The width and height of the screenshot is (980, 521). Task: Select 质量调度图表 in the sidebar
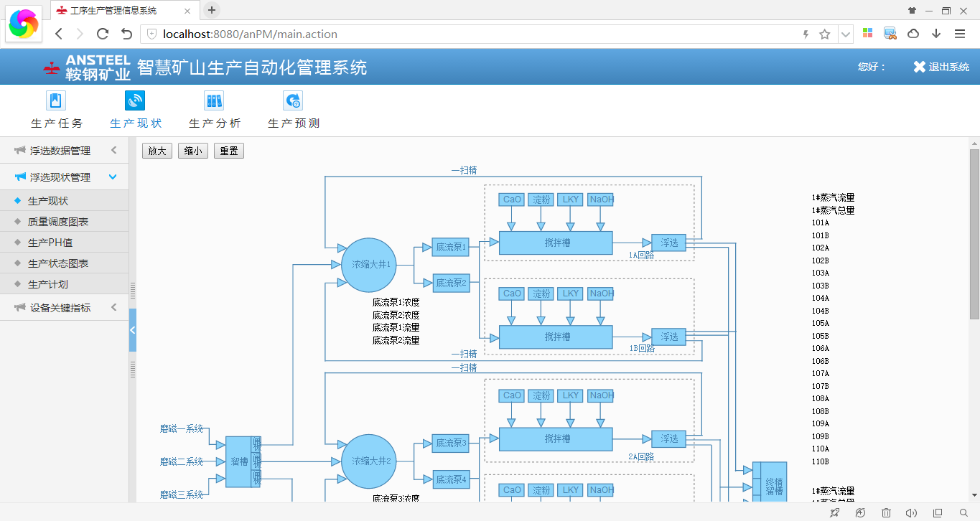pyautogui.click(x=58, y=222)
